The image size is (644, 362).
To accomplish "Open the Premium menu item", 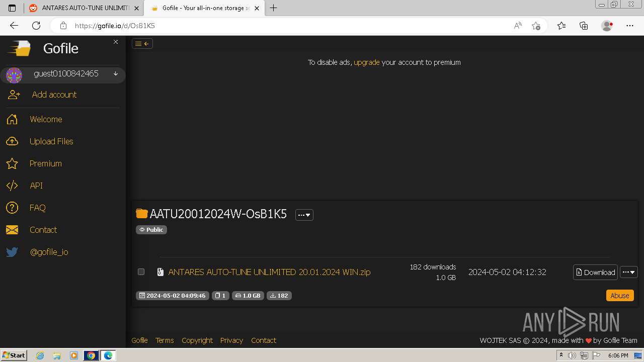I will 46,163.
